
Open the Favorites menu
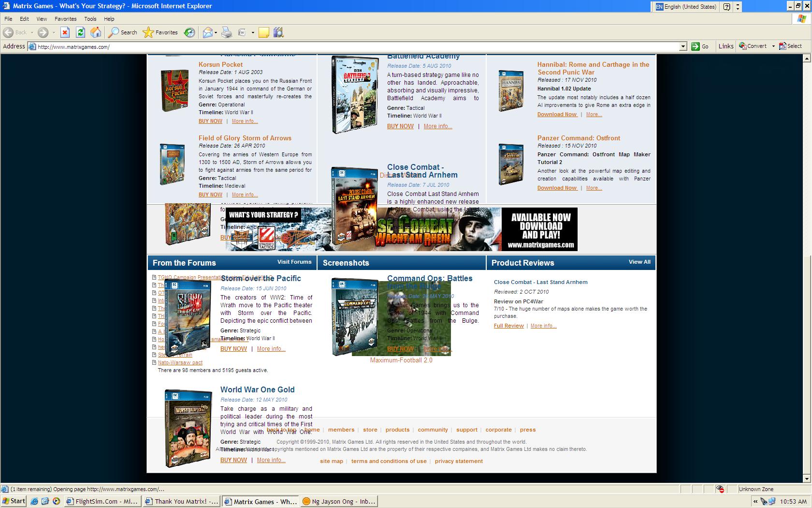click(x=65, y=19)
